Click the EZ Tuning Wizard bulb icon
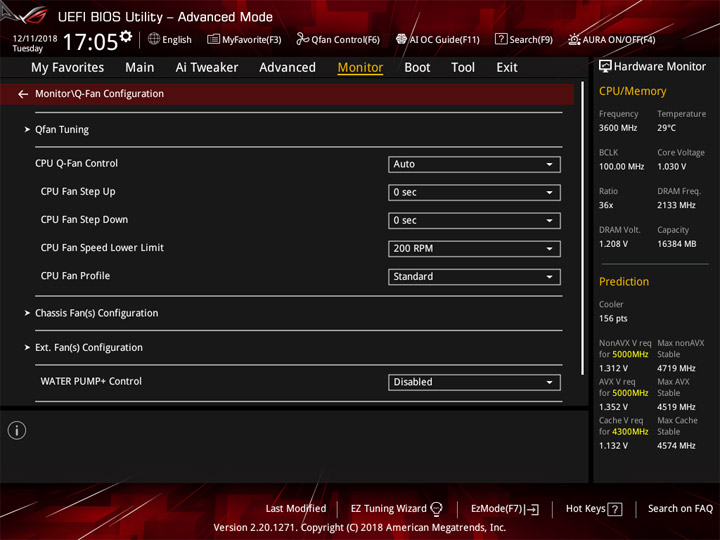The height and width of the screenshot is (540, 720). [x=436, y=509]
